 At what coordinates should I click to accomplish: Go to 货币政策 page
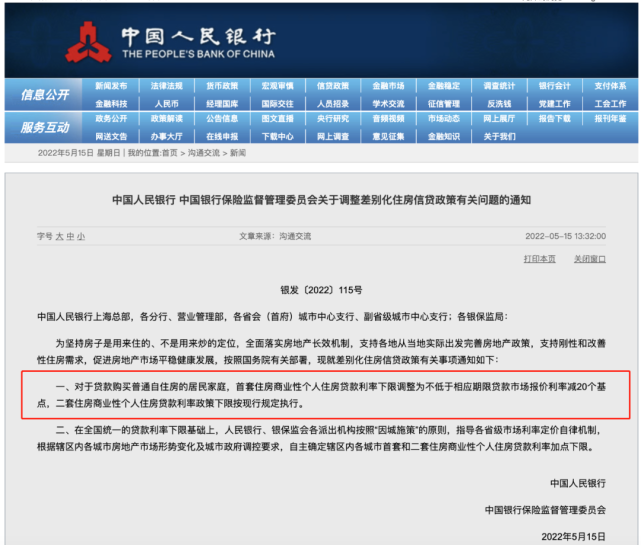click(x=222, y=86)
